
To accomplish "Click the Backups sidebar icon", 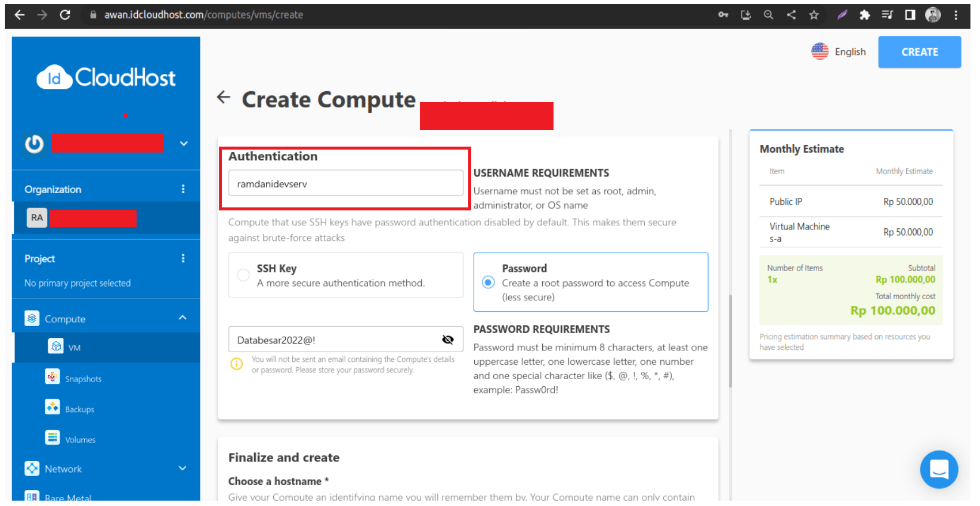I will (x=52, y=408).
